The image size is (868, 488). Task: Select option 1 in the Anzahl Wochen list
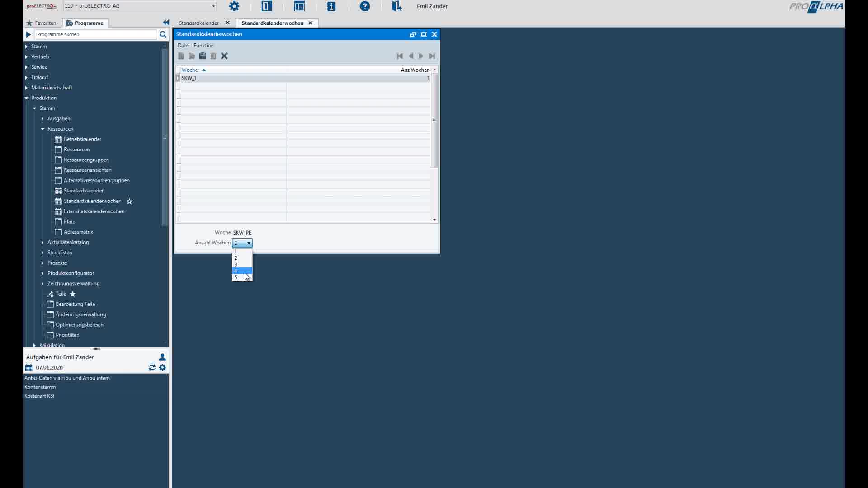pyautogui.click(x=242, y=252)
